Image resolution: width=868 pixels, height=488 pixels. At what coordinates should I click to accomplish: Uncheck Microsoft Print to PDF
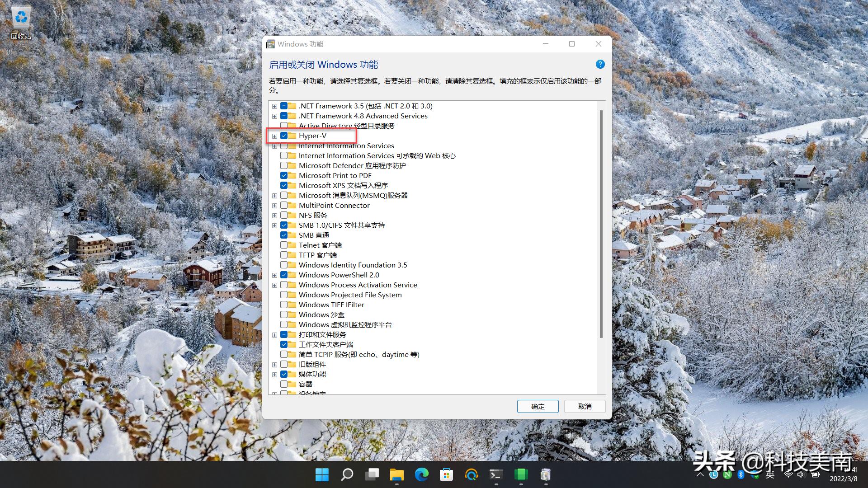coord(284,175)
